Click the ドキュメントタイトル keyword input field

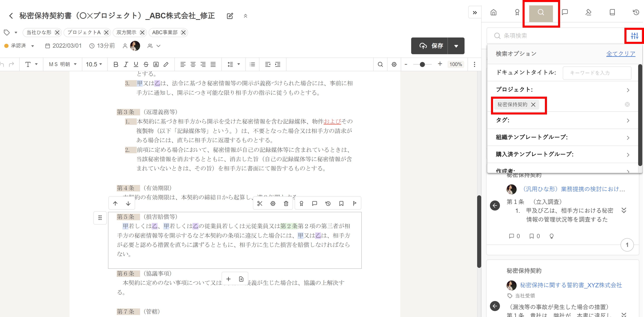597,73
